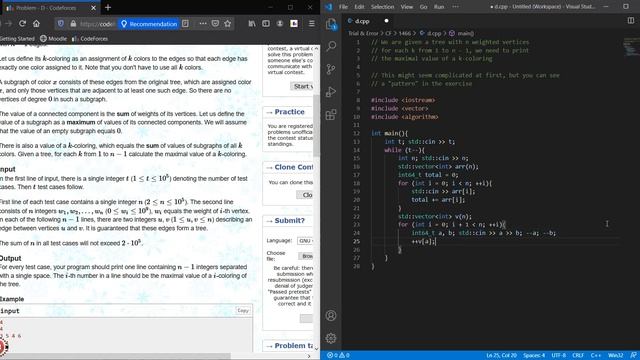Image resolution: width=640 pixels, height=360 pixels.
Task: Click the Firefox address bar URL
Action: [97, 24]
